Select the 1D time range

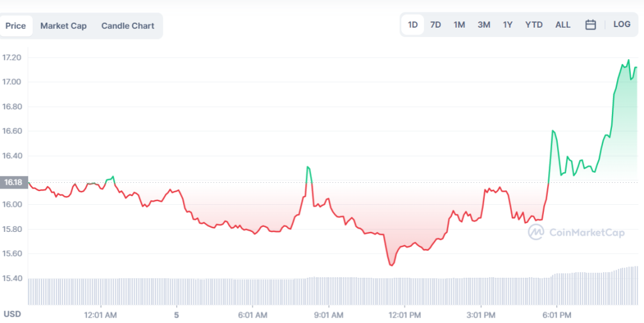tap(413, 25)
